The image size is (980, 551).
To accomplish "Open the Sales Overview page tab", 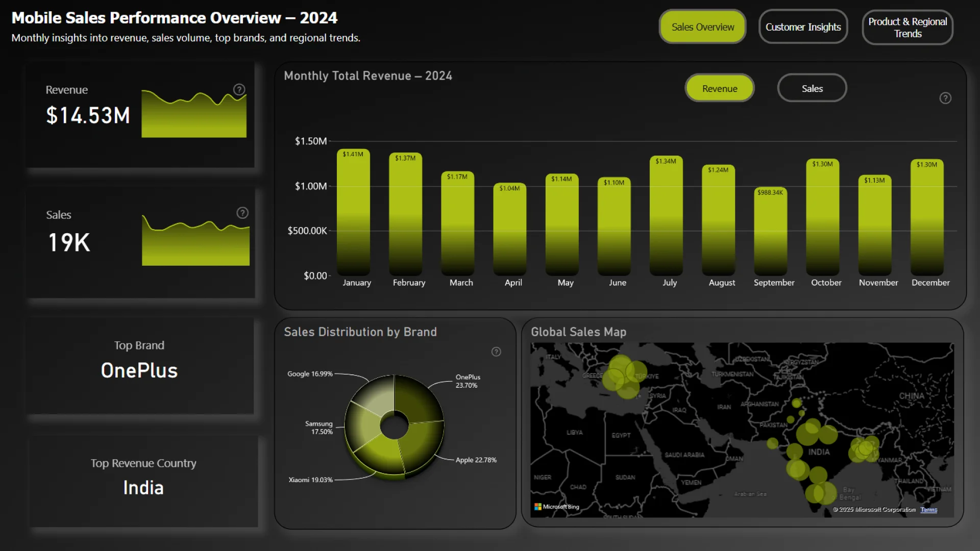I will coord(702,27).
